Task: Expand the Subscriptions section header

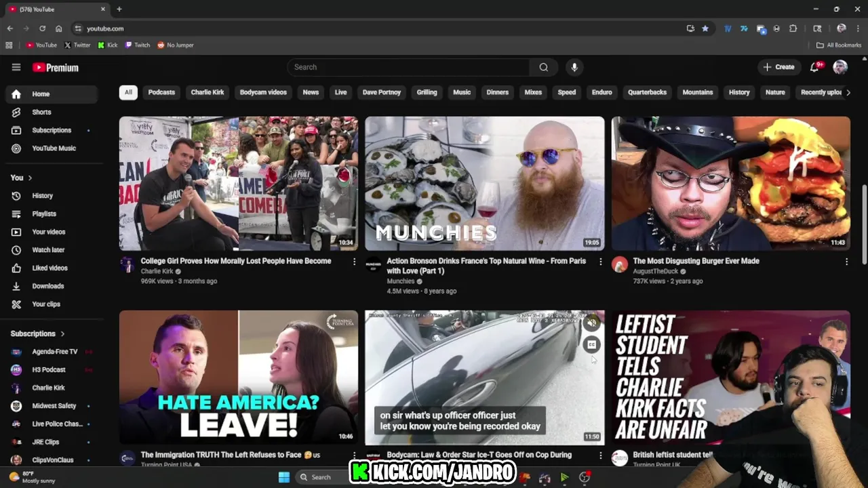Action: point(38,333)
